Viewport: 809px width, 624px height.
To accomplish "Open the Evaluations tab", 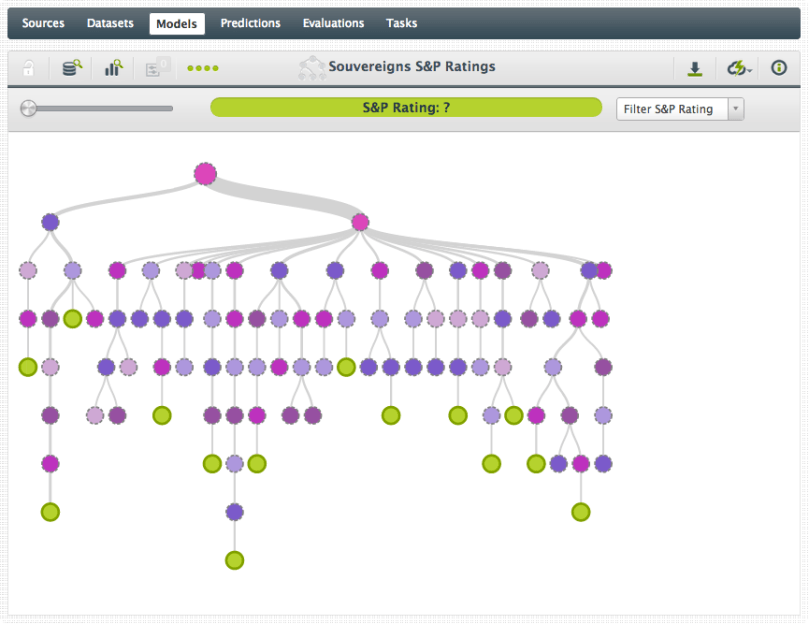I will tap(333, 23).
